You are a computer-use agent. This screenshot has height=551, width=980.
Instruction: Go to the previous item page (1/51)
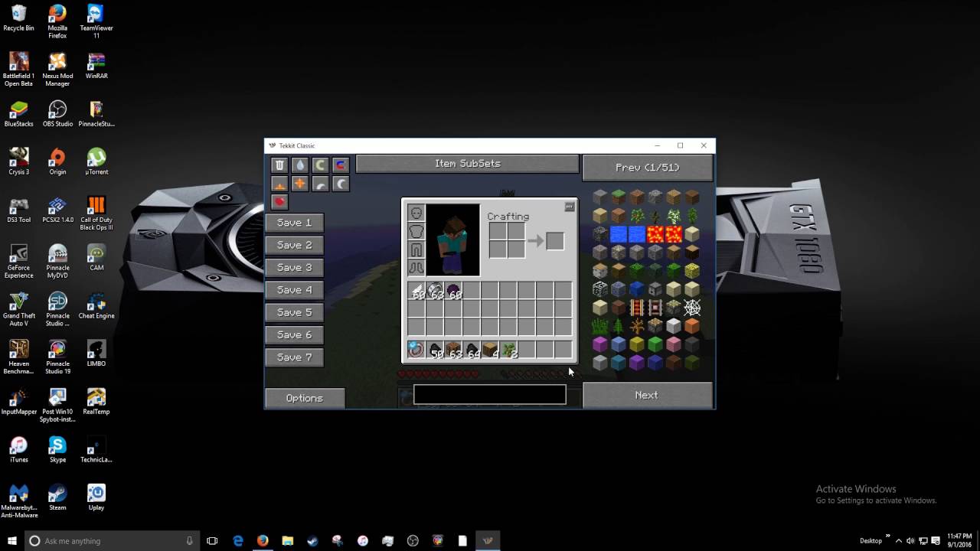(x=648, y=168)
